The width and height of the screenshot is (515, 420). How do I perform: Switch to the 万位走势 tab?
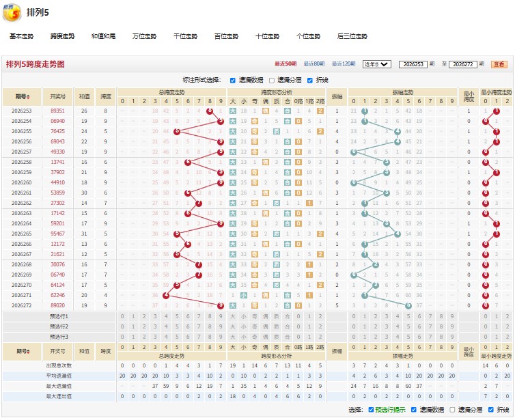click(x=145, y=36)
